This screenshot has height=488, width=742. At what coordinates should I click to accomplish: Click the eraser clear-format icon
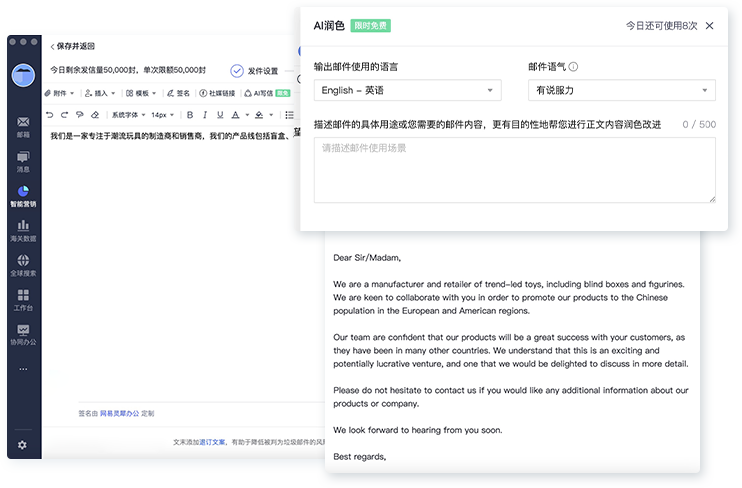(94, 115)
